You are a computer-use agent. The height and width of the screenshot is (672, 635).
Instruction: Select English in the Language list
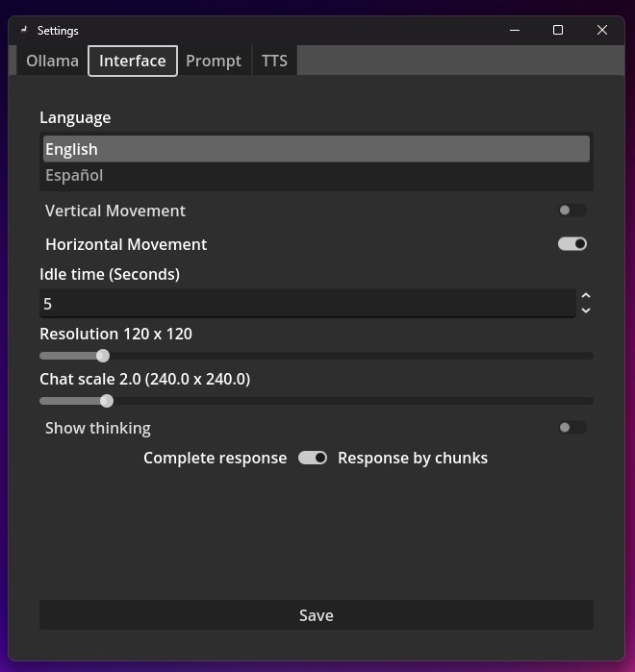[71, 149]
